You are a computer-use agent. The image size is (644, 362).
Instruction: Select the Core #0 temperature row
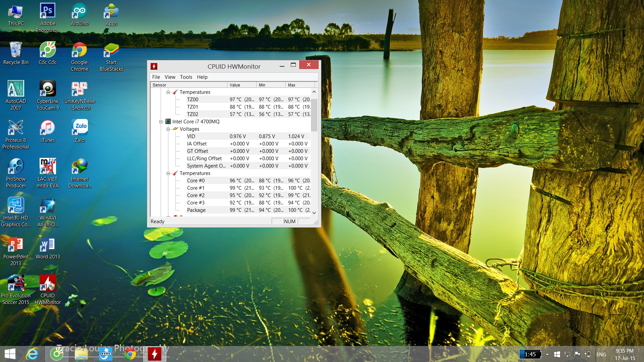point(249,181)
